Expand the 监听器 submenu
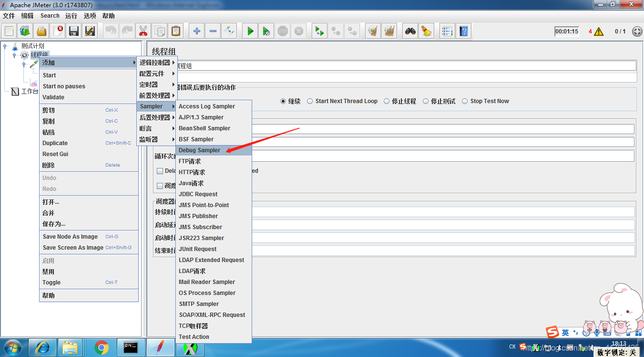Screen dimensions: 644x357 157,139
